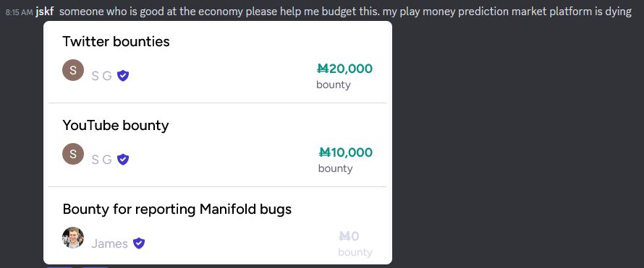Click bounty label under M20,000
Screen dimensions: 644x268
pyautogui.click(x=334, y=85)
